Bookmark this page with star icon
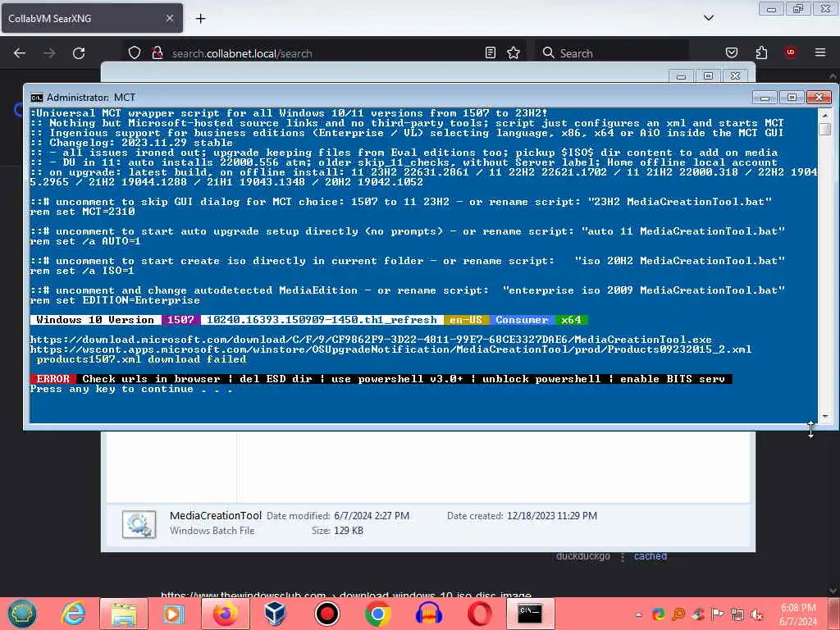Viewport: 840px width, 630px height. [514, 52]
